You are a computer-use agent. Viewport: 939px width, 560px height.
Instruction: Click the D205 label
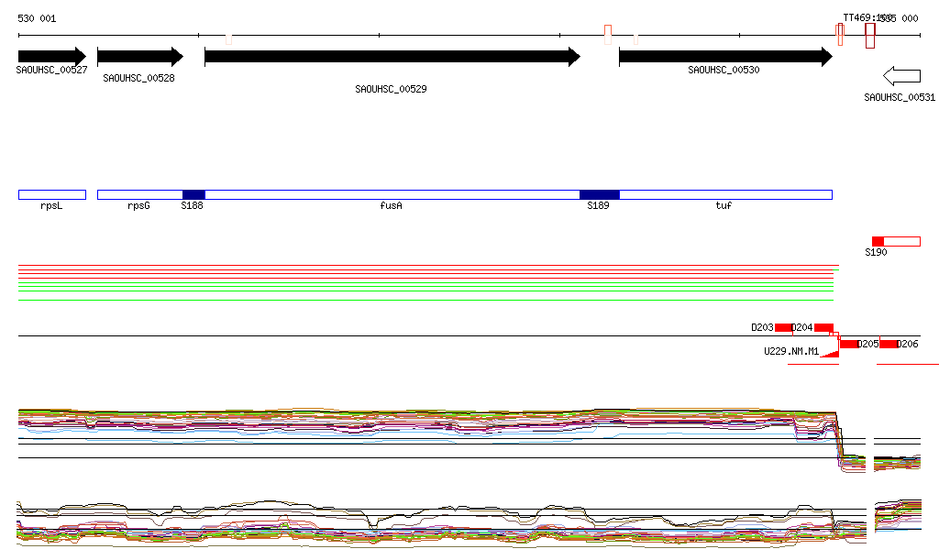868,345
